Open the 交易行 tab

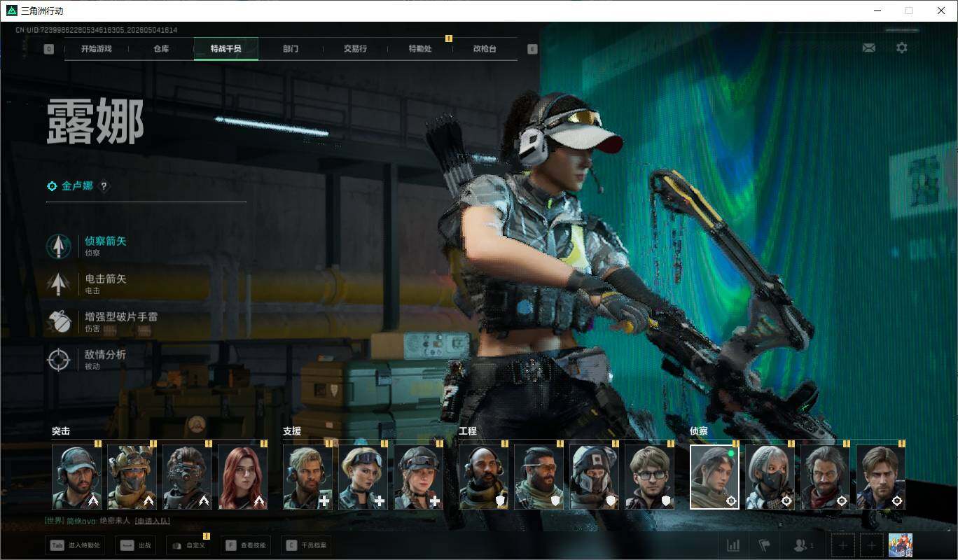click(355, 49)
